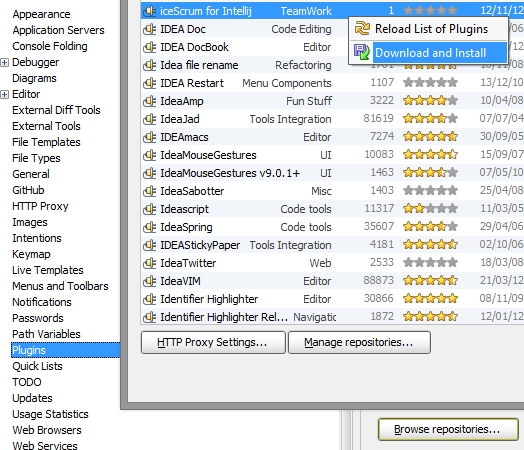Open Images settings

pyautogui.click(x=30, y=222)
